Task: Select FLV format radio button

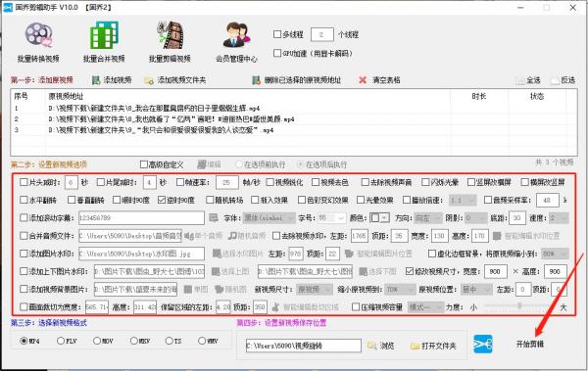Action: (61, 341)
